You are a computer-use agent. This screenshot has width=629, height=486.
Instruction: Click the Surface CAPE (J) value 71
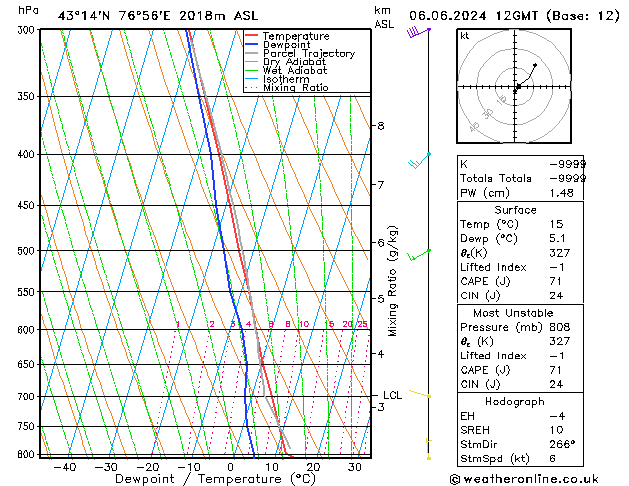[556, 281]
